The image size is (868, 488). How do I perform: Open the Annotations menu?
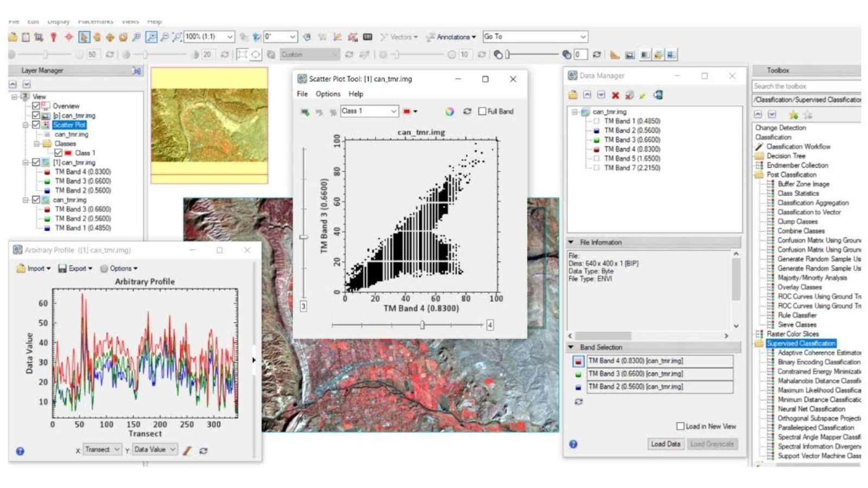(451, 37)
